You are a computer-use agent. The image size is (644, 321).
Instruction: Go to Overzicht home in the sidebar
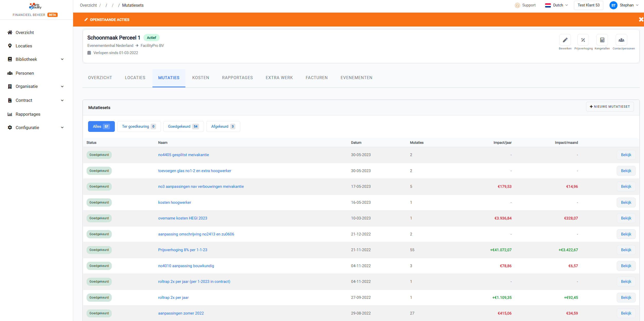click(10, 32)
